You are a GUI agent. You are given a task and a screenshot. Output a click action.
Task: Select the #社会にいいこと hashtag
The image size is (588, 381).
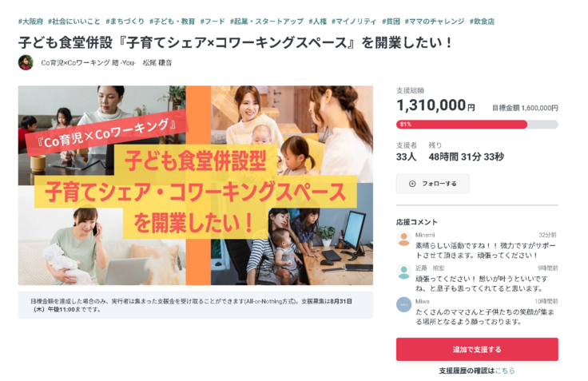[73, 22]
